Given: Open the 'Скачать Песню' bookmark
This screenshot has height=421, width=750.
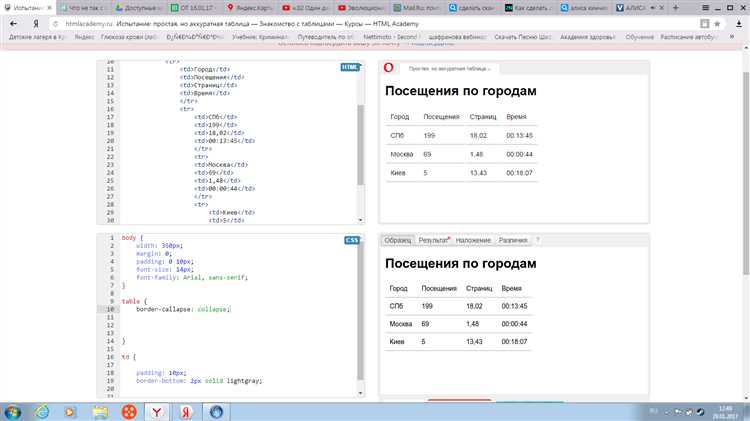Looking at the screenshot, I should (x=523, y=37).
